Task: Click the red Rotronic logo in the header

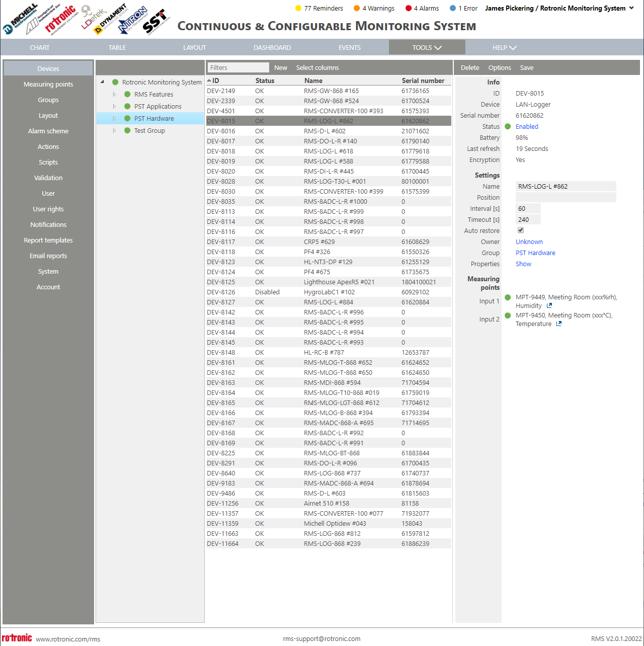Action: tap(61, 19)
